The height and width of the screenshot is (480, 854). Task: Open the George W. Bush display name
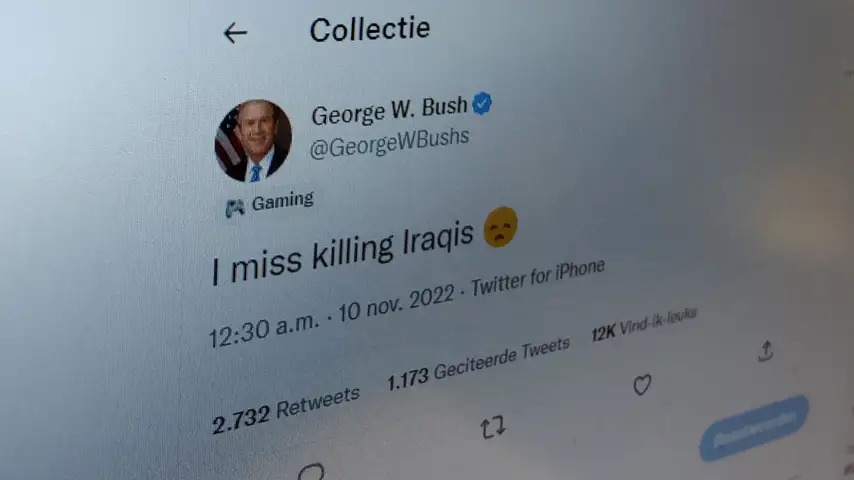coord(389,110)
